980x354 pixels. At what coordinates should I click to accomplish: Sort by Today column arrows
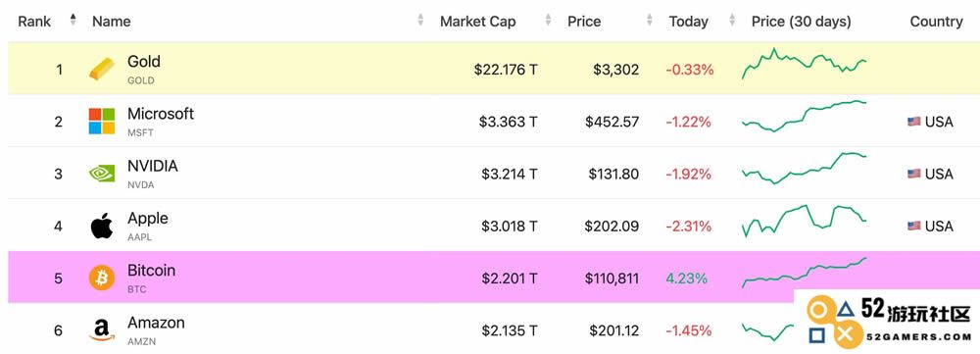tap(732, 20)
